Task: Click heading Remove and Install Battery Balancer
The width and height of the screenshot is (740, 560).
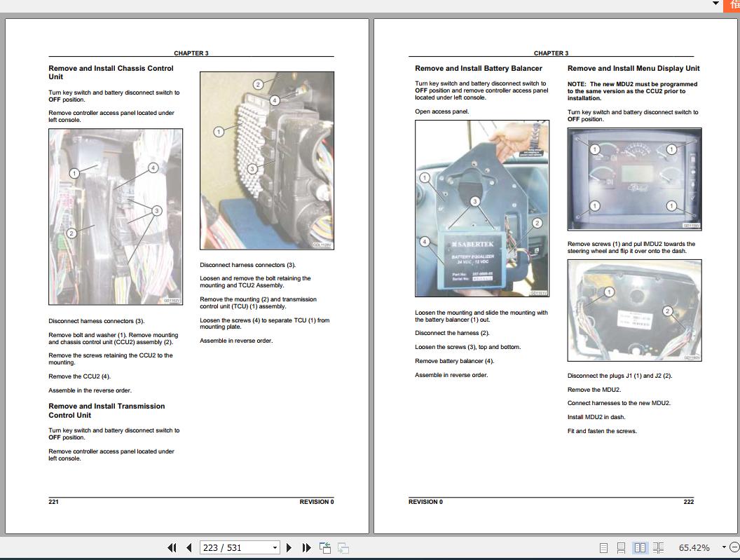Action: (479, 69)
